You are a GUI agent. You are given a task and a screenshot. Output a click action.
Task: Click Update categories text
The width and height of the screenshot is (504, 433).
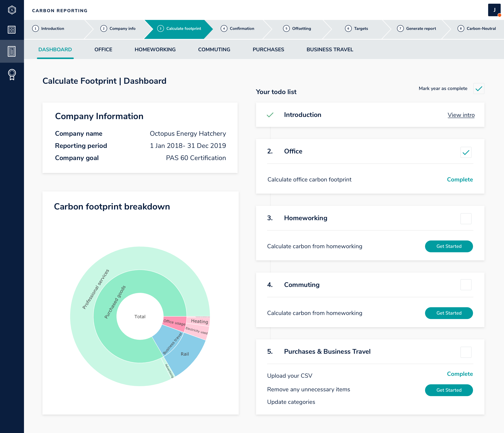coord(291,402)
